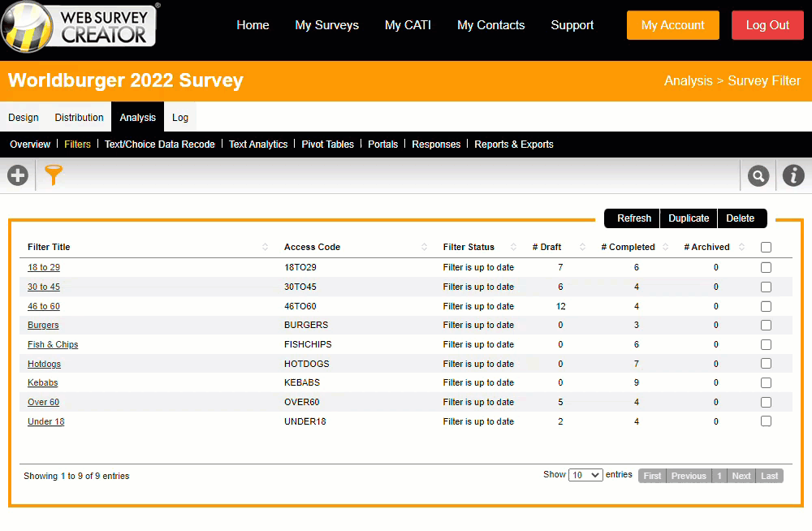The height and width of the screenshot is (531, 812).
Task: Click the Web Survey Creator logo
Action: (x=80, y=24)
